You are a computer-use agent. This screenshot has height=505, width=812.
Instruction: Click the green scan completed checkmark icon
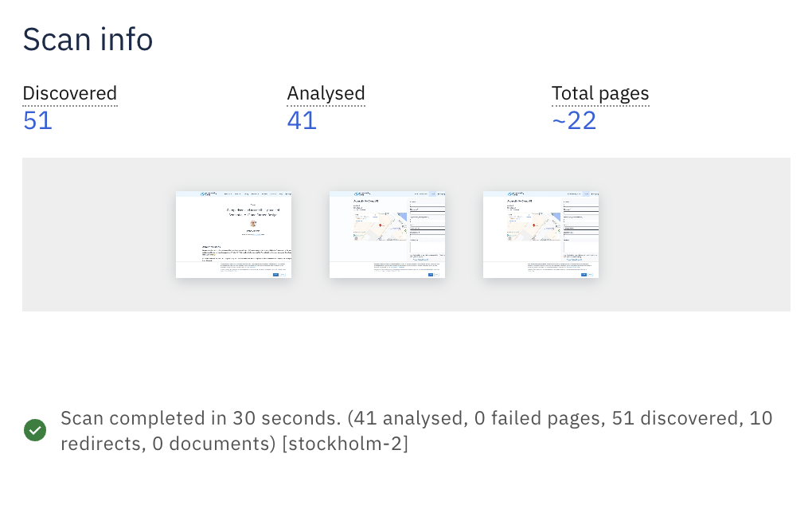pos(35,431)
